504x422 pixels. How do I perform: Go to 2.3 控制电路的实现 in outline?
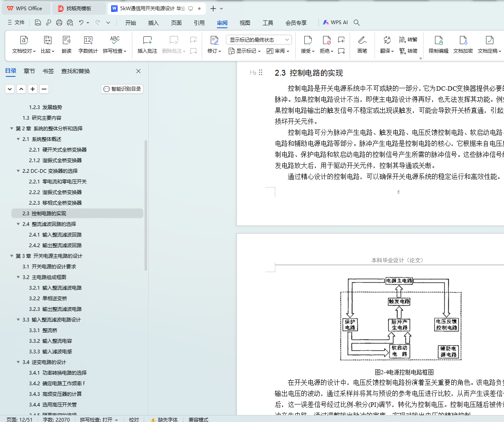[x=77, y=213]
